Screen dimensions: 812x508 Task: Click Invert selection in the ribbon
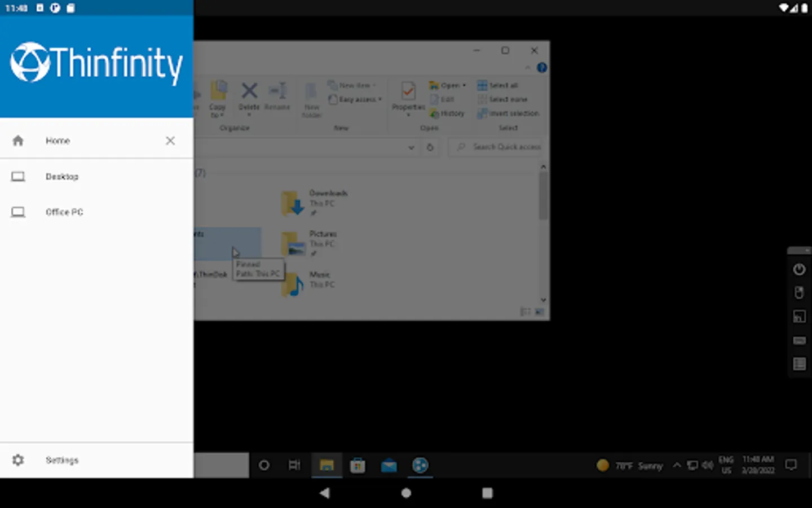(x=508, y=113)
